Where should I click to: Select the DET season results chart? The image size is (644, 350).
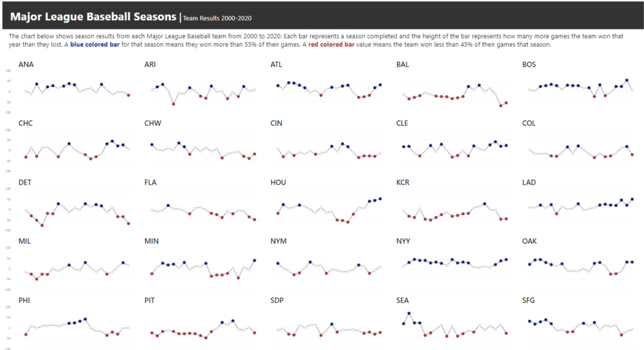point(77,210)
